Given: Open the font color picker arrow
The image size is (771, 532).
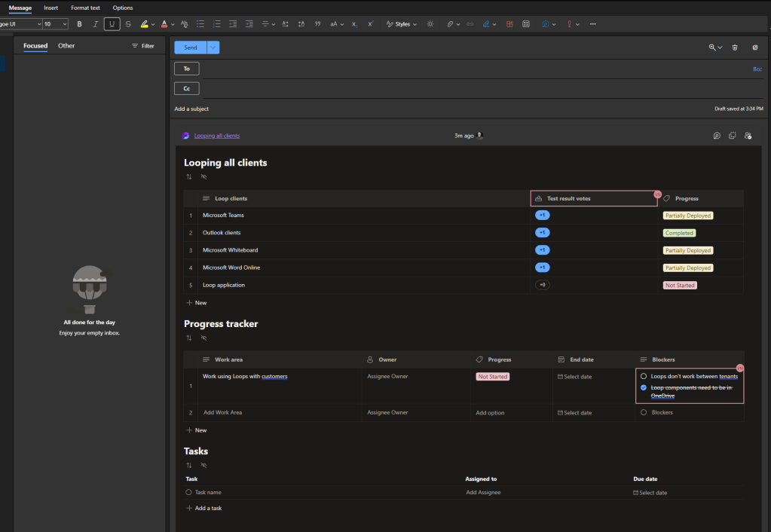Looking at the screenshot, I should (173, 24).
